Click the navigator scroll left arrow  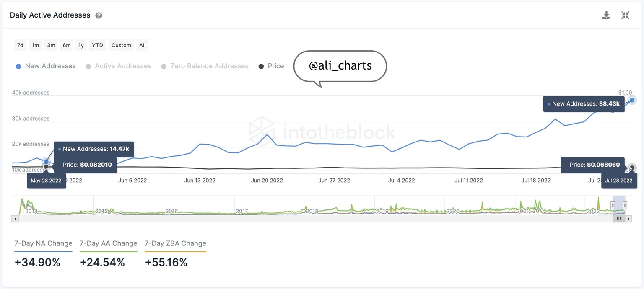tap(16, 219)
